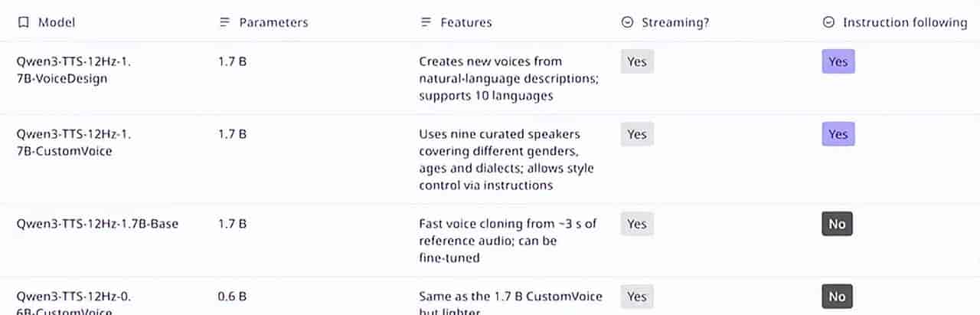Click the text-lines icon beside Features header
Viewport: 980px width, 315px height.
tap(426, 22)
